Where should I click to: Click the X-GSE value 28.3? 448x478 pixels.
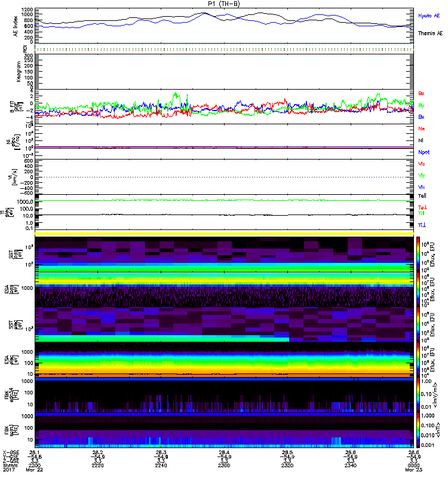pos(161,452)
